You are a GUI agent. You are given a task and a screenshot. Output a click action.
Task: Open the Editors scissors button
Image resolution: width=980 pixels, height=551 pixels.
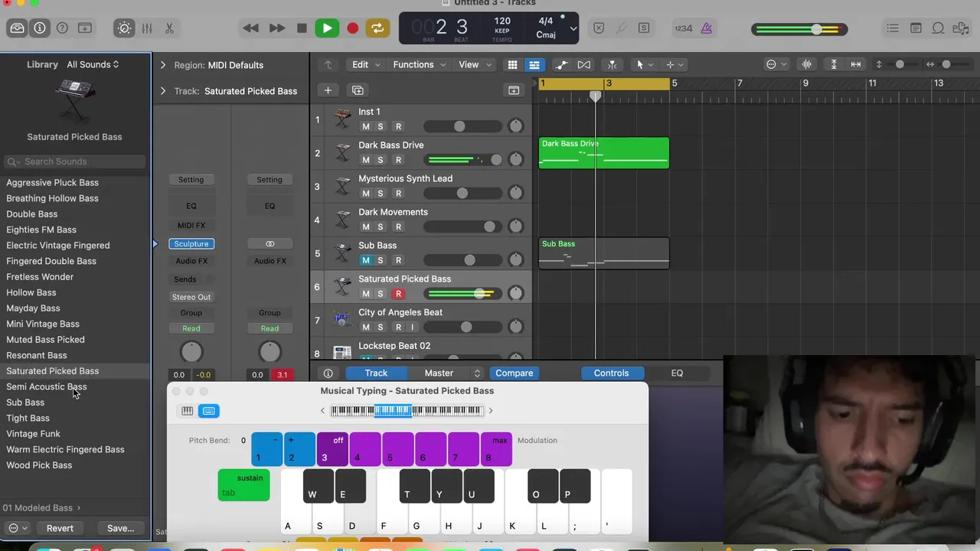click(169, 28)
